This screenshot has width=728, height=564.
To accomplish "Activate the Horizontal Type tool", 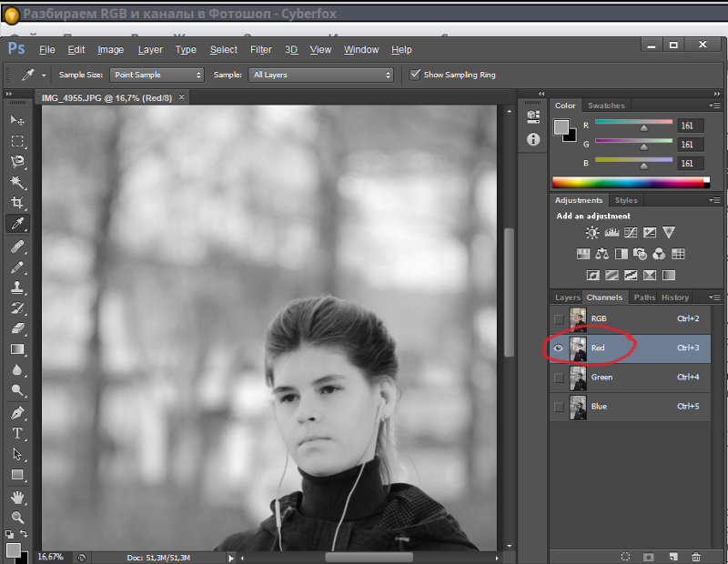I will (17, 433).
